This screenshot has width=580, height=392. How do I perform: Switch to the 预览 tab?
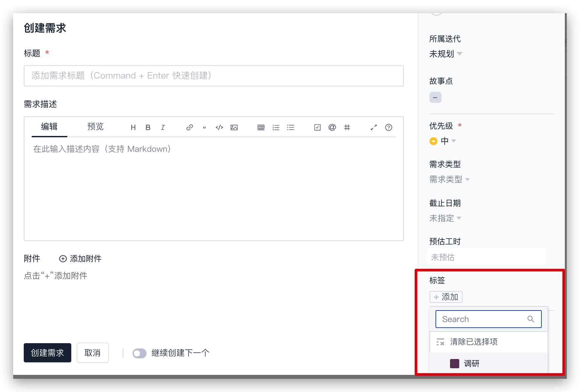pyautogui.click(x=95, y=127)
